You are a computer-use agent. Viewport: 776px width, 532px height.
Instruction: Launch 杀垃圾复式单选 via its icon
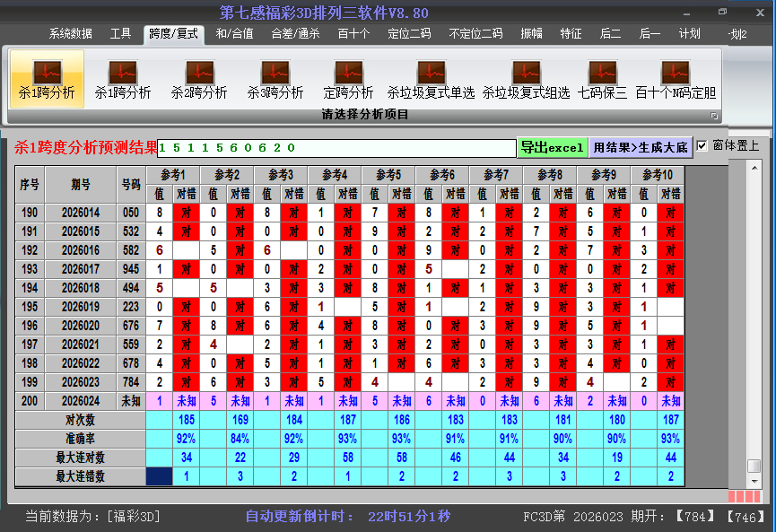431,76
